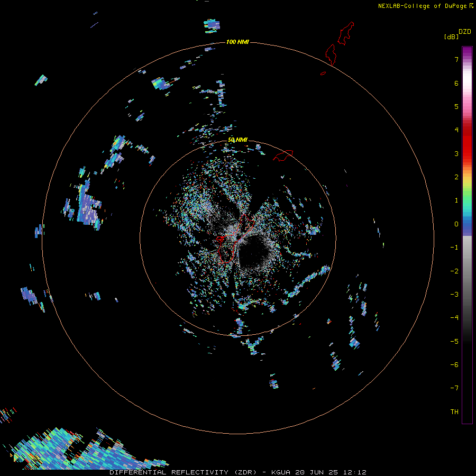Click the colorbar value label -6
476x476 pixels.
click(454, 365)
